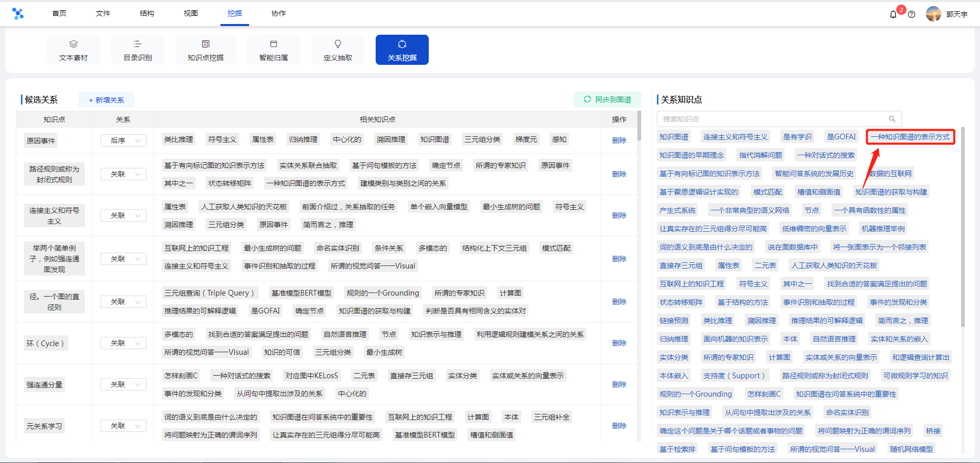Open the 智能归属 tool

274,50
